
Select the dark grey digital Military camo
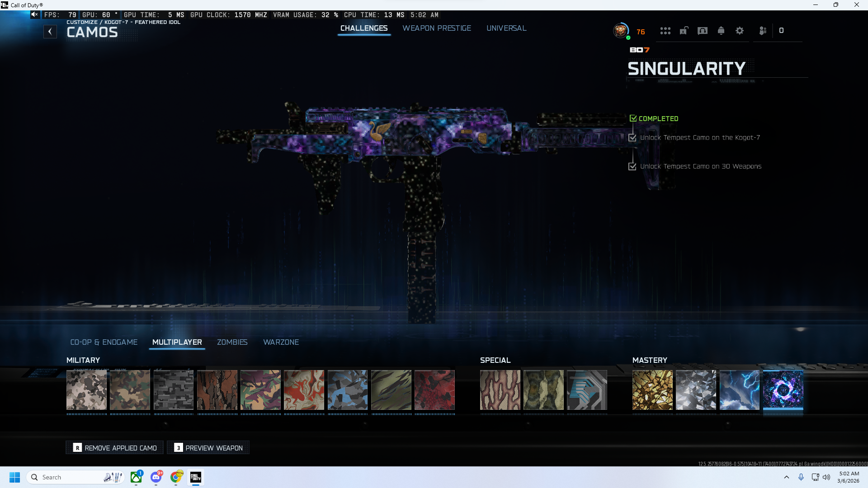coord(174,390)
